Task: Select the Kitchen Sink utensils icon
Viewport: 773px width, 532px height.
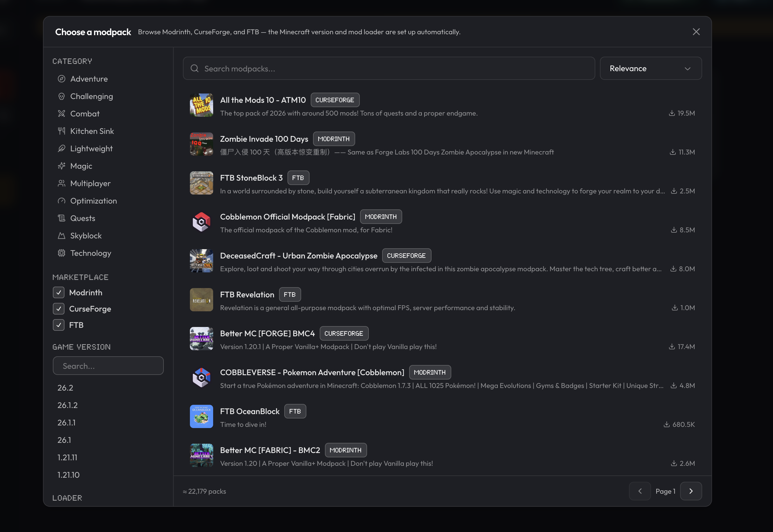Action: pos(61,131)
